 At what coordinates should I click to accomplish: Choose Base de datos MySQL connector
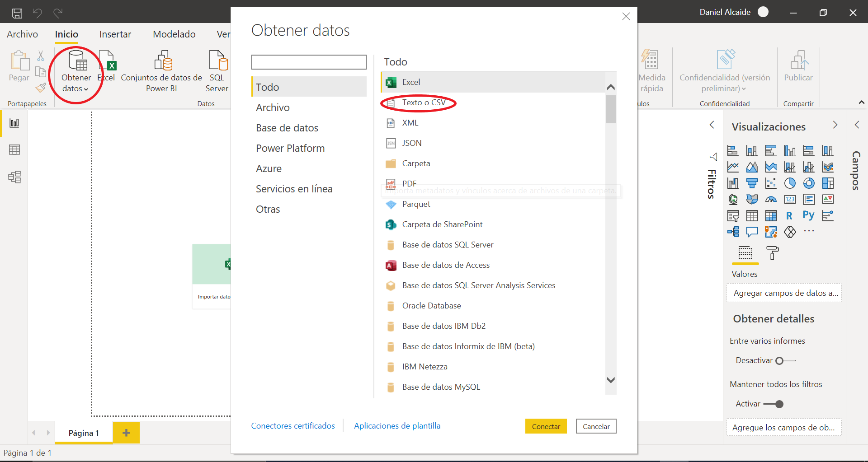coord(493,387)
